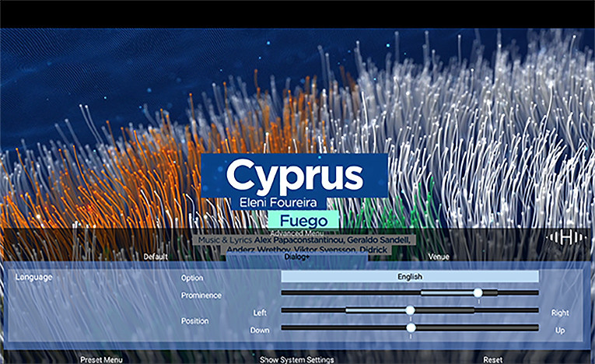Viewport: 595px width, 364px height.
Task: Open the Preset Menu
Action: pos(101,359)
